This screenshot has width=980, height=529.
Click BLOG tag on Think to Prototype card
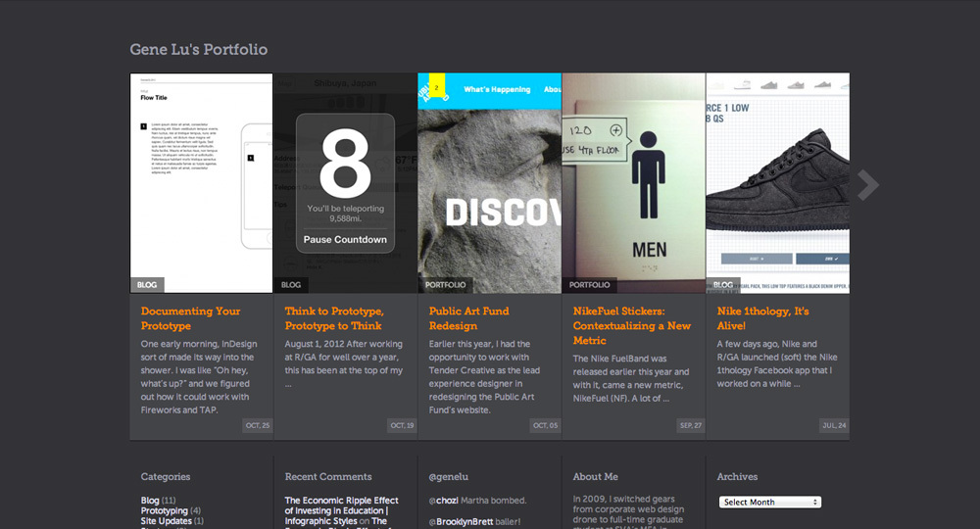(291, 285)
